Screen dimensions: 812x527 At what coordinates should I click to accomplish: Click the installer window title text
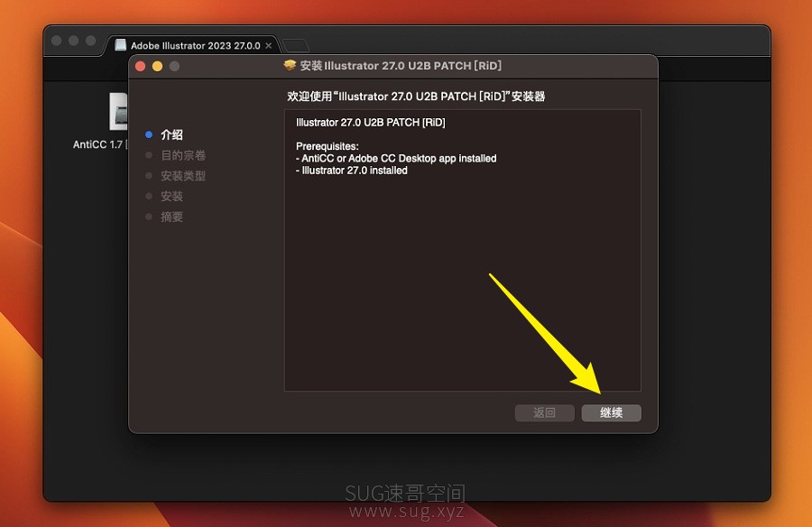pos(401,65)
